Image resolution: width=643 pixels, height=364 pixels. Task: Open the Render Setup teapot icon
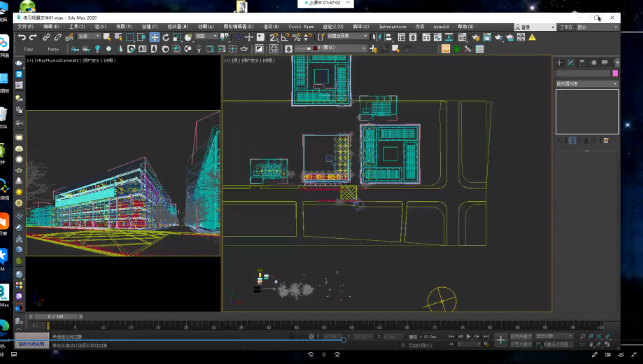point(475,37)
